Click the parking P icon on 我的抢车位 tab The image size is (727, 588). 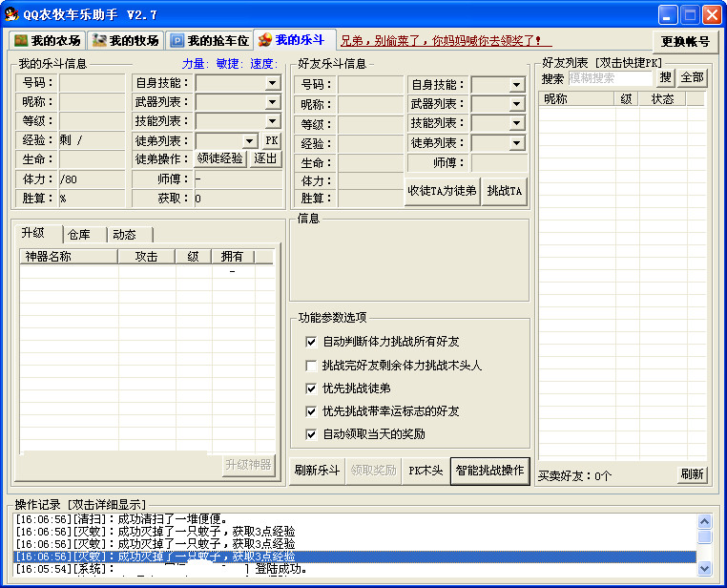pos(177,41)
